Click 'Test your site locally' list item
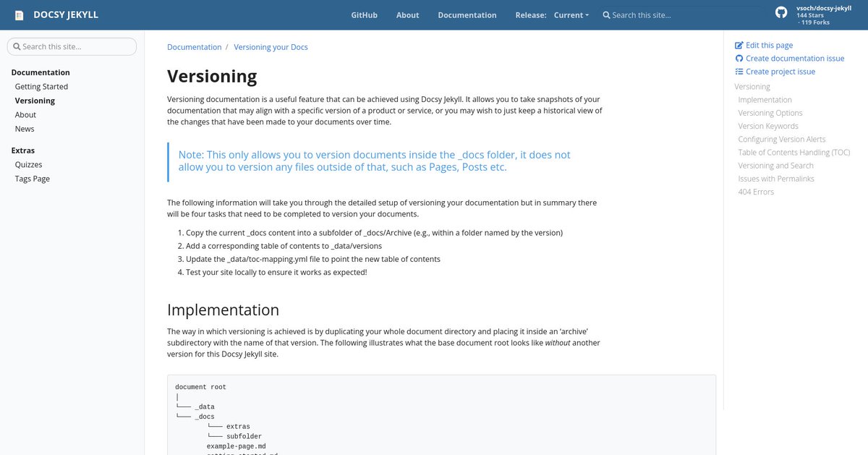868x455 pixels. point(276,273)
